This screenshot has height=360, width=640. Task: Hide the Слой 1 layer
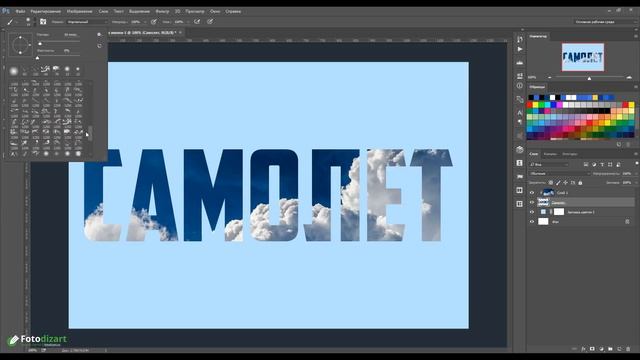pyautogui.click(x=532, y=193)
